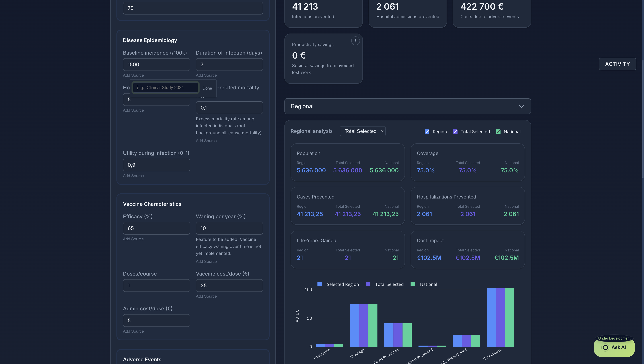Click Add Source under Efficacy field
644x364 pixels.
[x=133, y=239]
